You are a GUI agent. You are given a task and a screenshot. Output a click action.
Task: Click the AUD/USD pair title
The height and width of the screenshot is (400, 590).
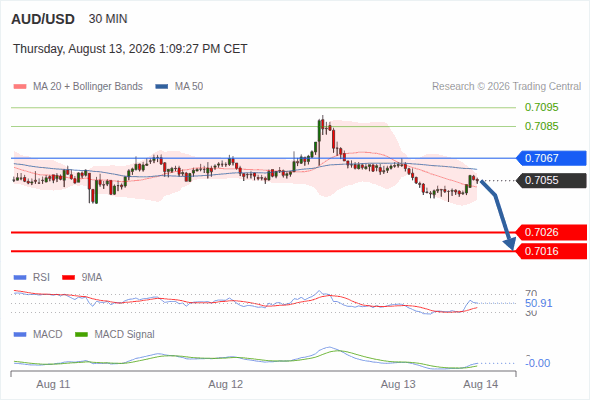tap(43, 19)
